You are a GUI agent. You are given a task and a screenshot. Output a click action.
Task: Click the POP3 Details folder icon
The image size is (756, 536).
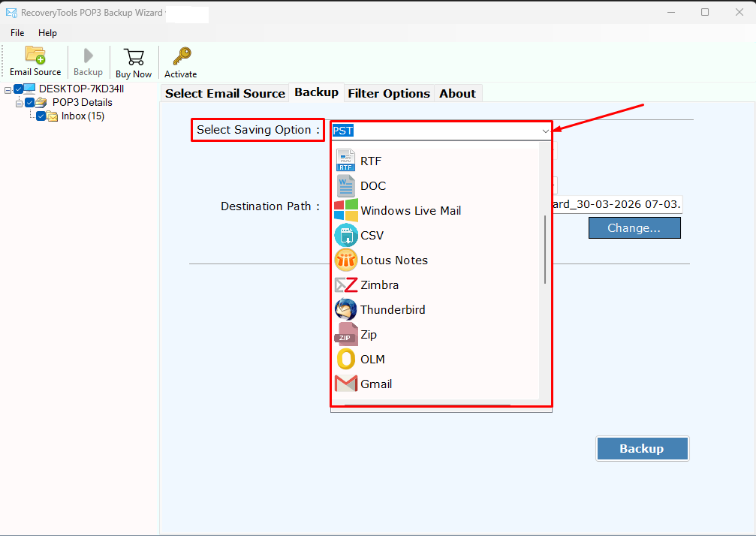point(41,102)
